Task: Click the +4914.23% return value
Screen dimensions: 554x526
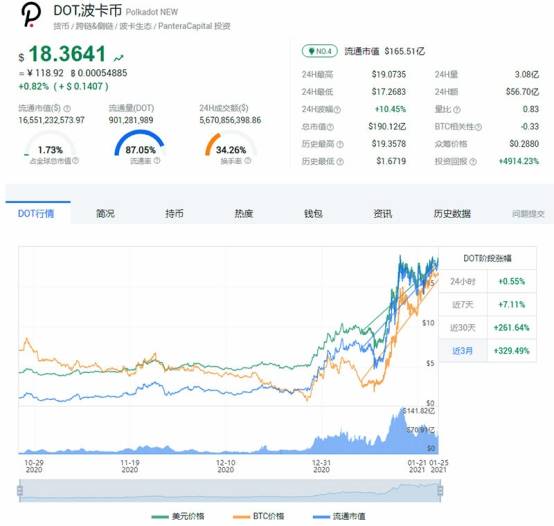Action: (519, 161)
